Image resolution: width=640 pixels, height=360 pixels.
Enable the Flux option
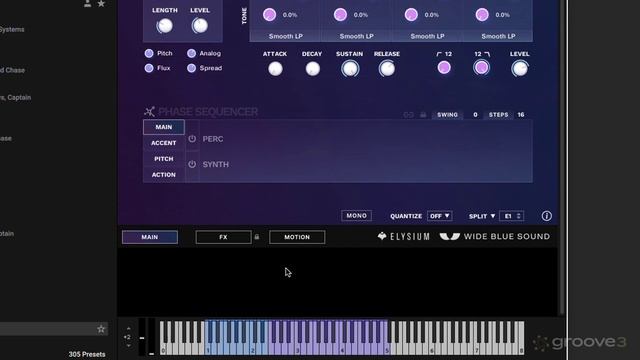[x=149, y=68]
